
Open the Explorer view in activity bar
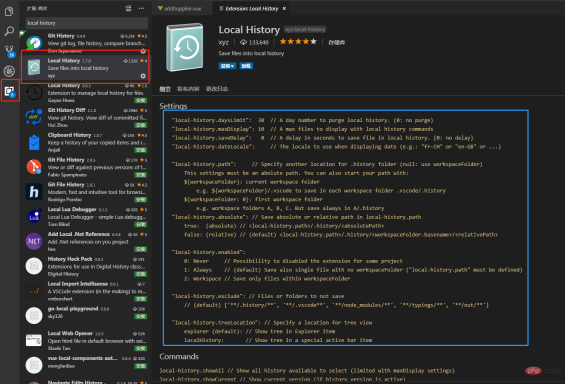click(9, 11)
